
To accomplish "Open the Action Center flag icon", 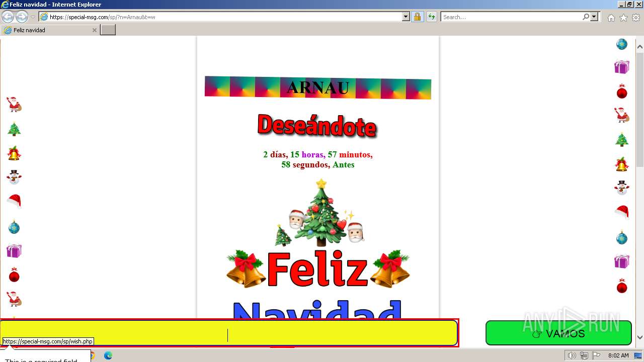I will 596,355.
